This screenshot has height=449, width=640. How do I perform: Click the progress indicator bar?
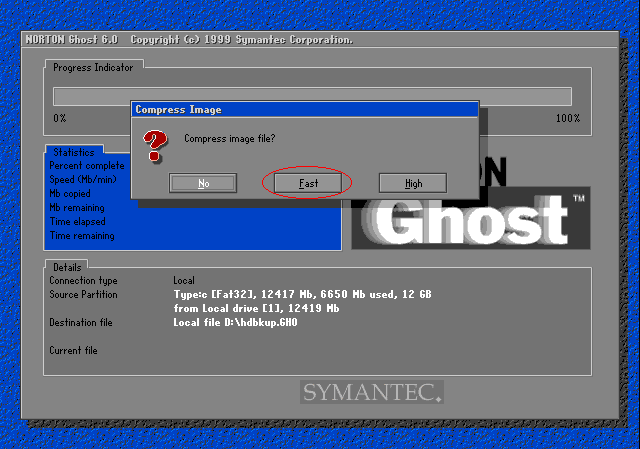[x=312, y=96]
